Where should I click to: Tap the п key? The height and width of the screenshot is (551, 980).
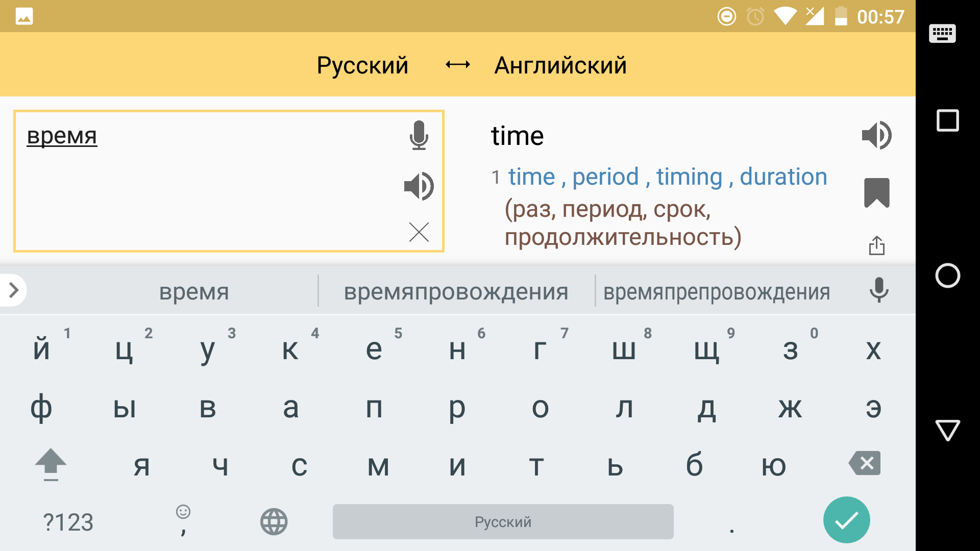tap(374, 408)
